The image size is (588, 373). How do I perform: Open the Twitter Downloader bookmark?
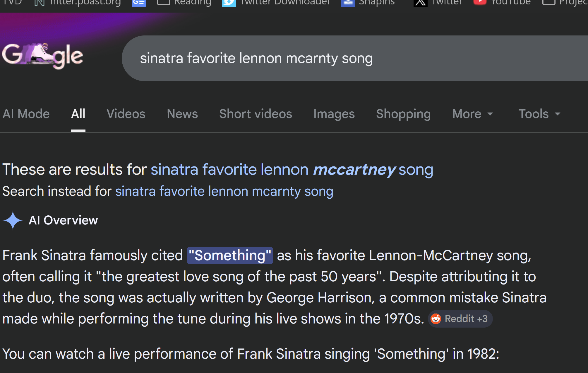pos(277,2)
